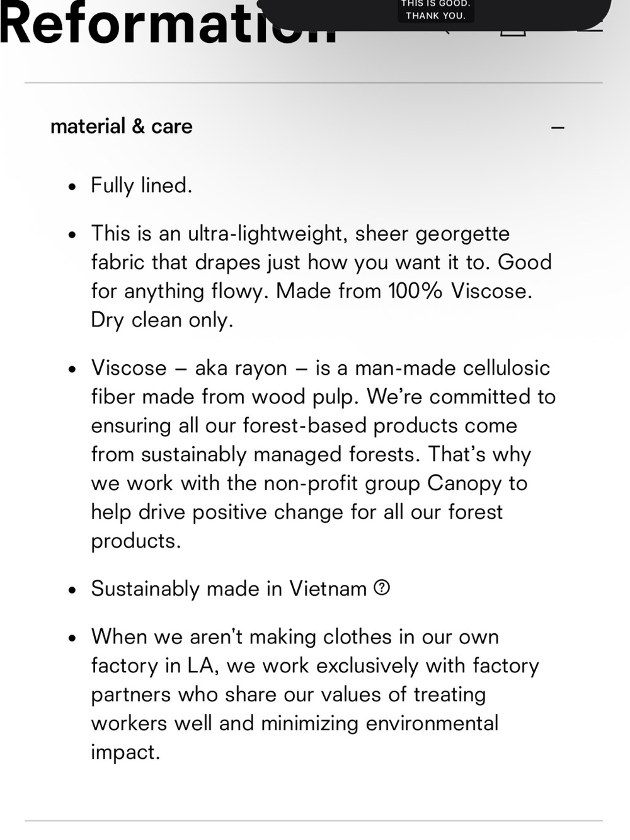Image resolution: width=630 pixels, height=840 pixels.
Task: Select the "Sustainably made in Vietnam" text
Action: click(229, 589)
